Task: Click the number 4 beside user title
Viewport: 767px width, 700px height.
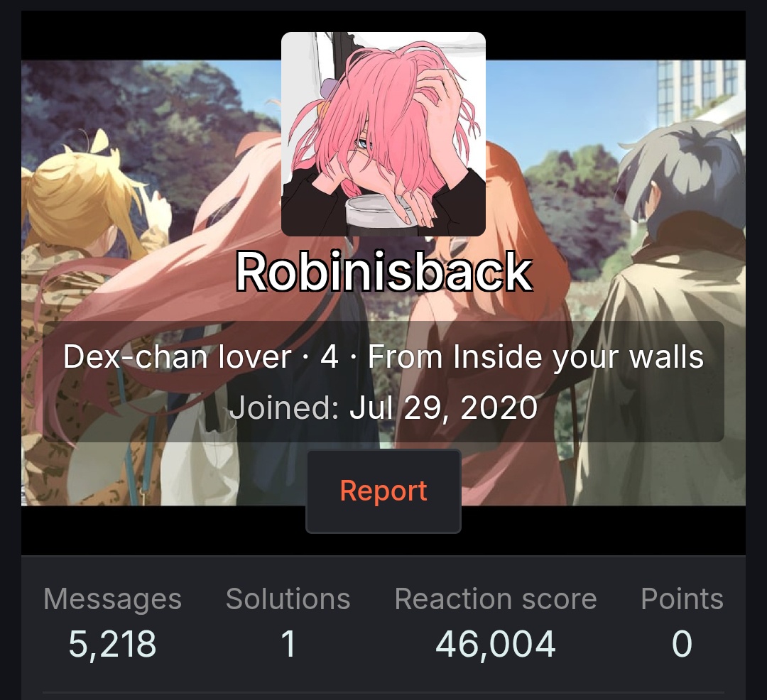Action: 330,357
